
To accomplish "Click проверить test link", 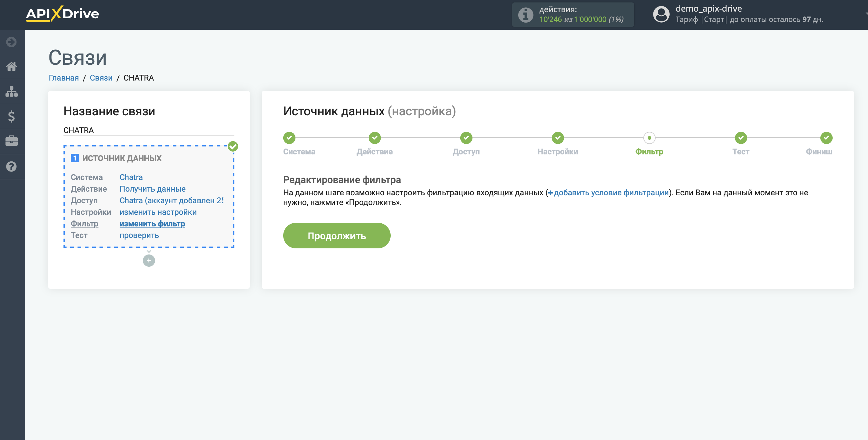I will [x=139, y=236].
